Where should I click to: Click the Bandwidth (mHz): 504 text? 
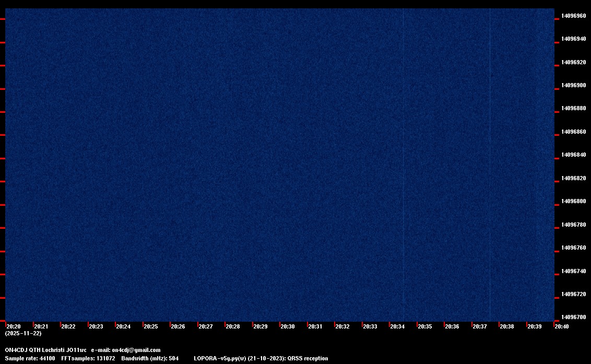click(x=150, y=358)
